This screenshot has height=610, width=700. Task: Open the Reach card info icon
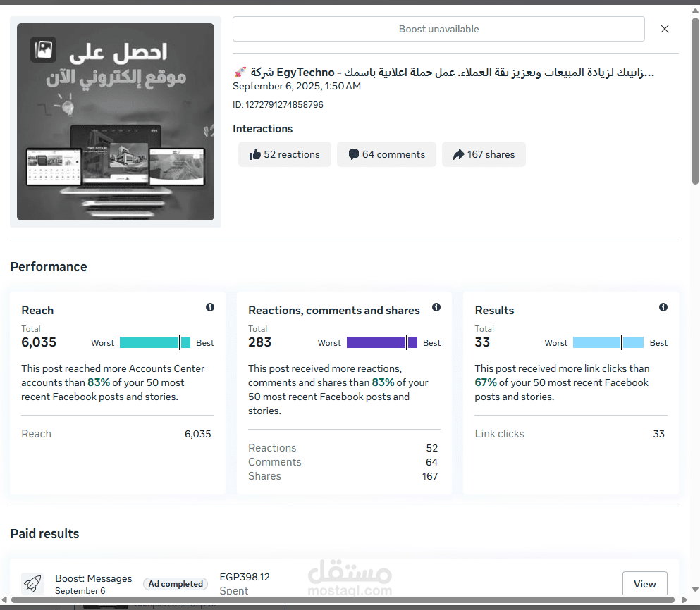[210, 307]
